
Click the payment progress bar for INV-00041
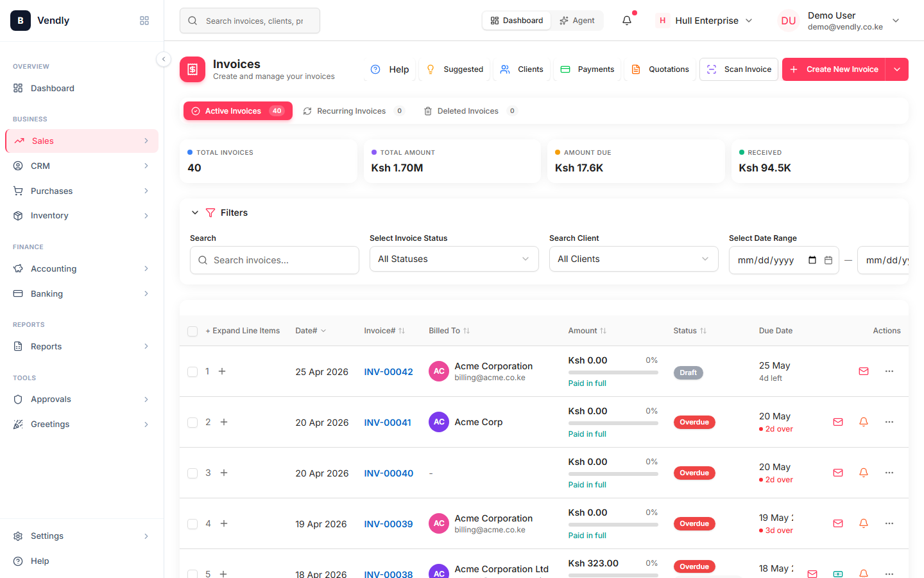(x=613, y=423)
